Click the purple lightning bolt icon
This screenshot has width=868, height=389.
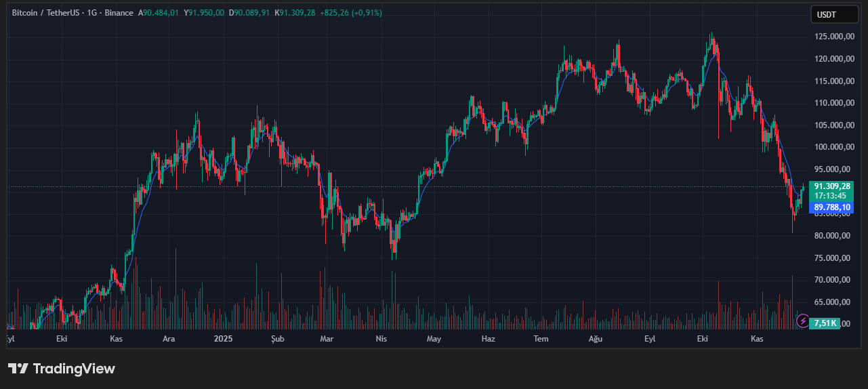802,321
